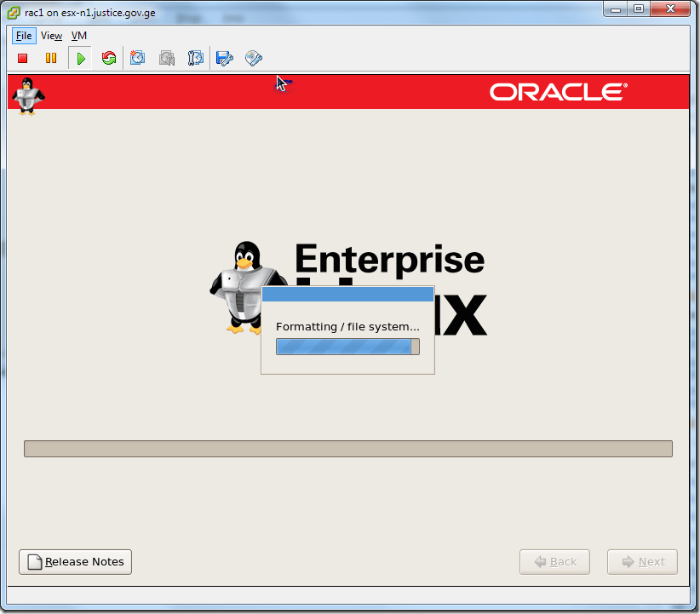The height and width of the screenshot is (614, 700).
Task: Power off the rac1 virtual machine
Action: point(22,58)
